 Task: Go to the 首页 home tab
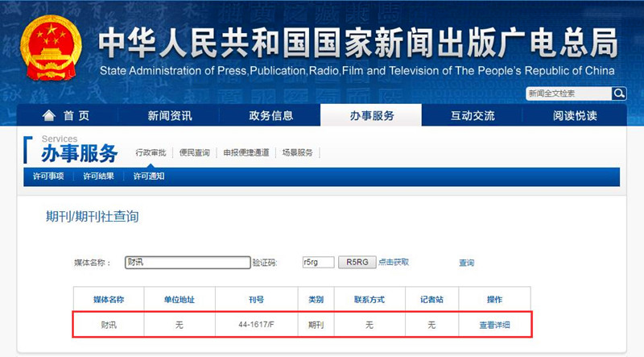point(67,115)
